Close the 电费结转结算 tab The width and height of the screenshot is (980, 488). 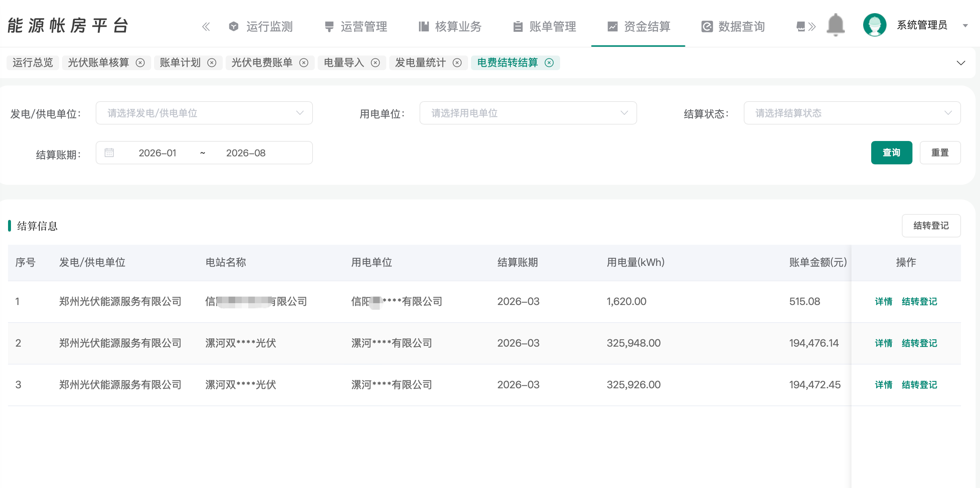(549, 63)
